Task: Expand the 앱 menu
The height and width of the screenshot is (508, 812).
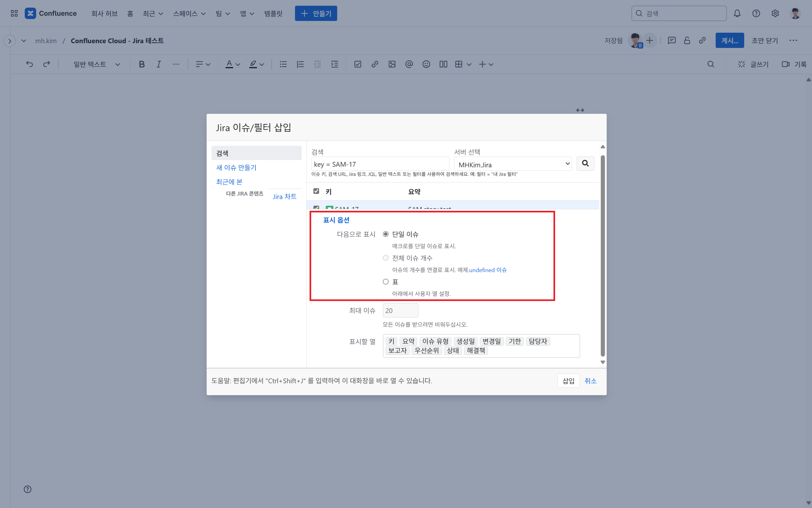Action: pyautogui.click(x=247, y=13)
